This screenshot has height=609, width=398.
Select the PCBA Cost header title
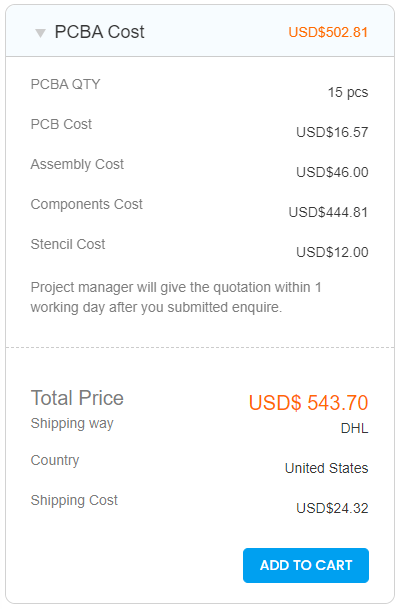(99, 32)
